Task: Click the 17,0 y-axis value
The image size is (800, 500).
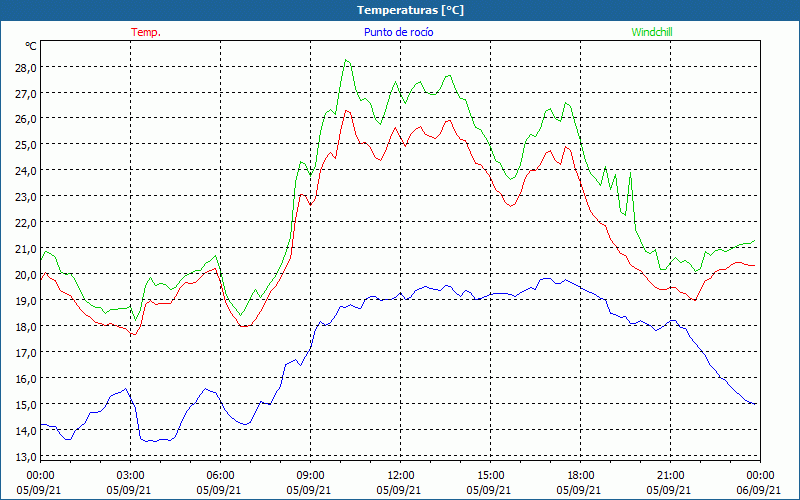Action: tap(26, 353)
